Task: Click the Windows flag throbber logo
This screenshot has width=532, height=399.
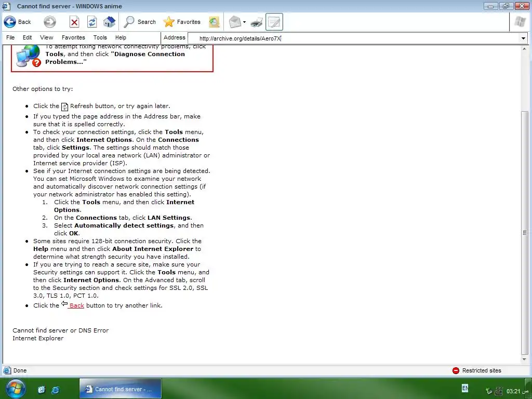Action: tap(520, 22)
